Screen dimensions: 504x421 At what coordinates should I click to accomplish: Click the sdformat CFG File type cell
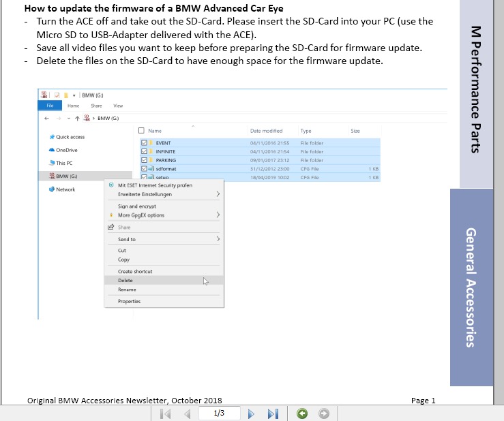pyautogui.click(x=310, y=169)
